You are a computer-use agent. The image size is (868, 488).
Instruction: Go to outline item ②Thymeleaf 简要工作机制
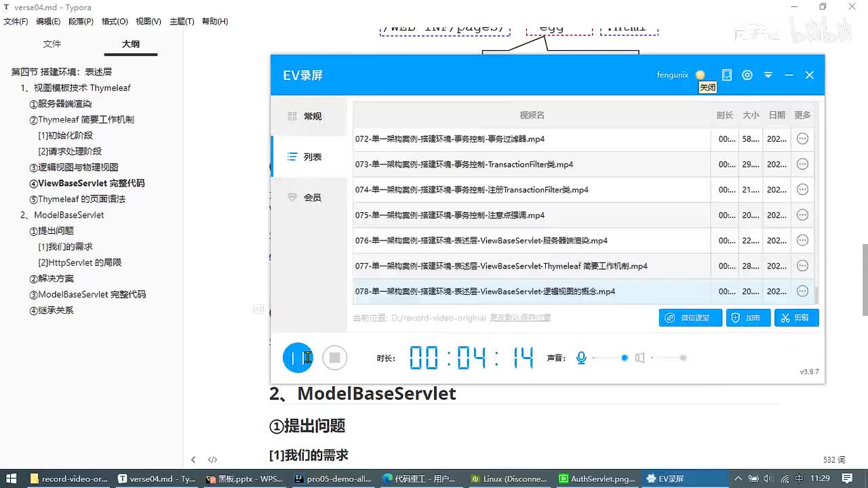pos(81,119)
